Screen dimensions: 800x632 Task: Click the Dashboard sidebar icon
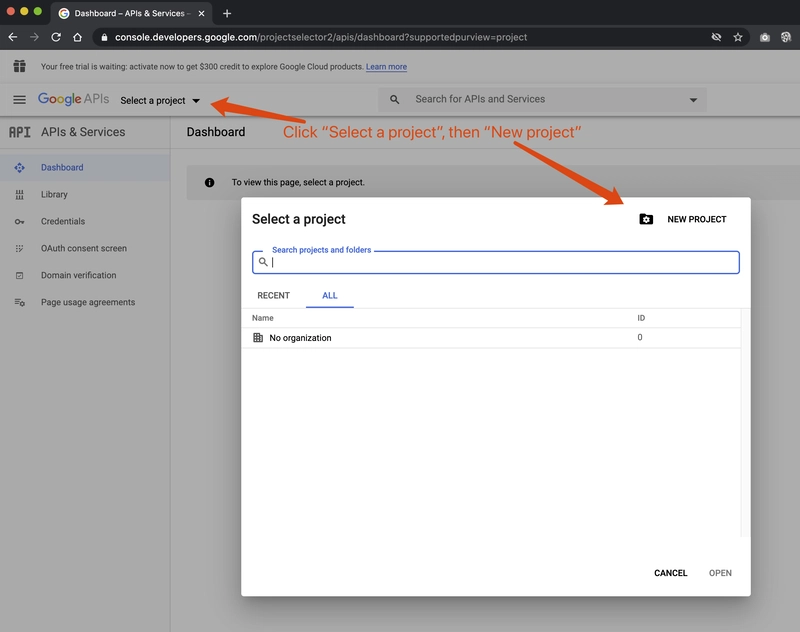coord(19,168)
